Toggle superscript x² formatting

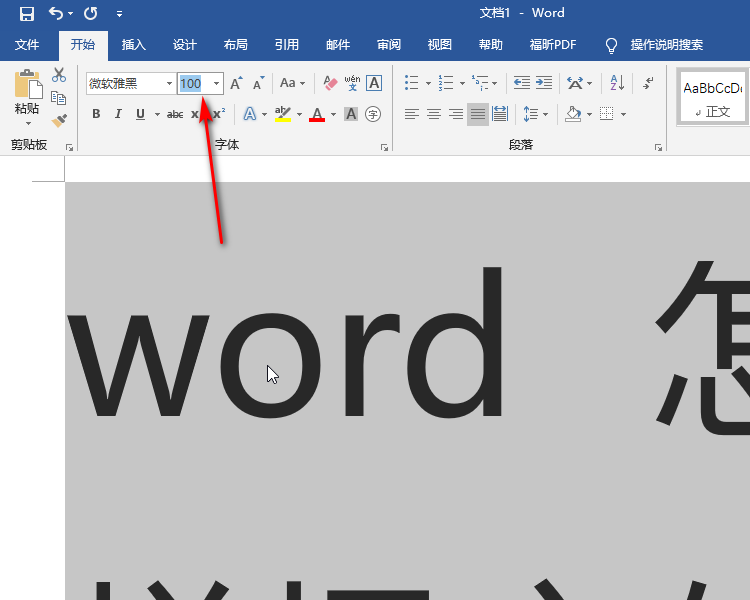(219, 114)
